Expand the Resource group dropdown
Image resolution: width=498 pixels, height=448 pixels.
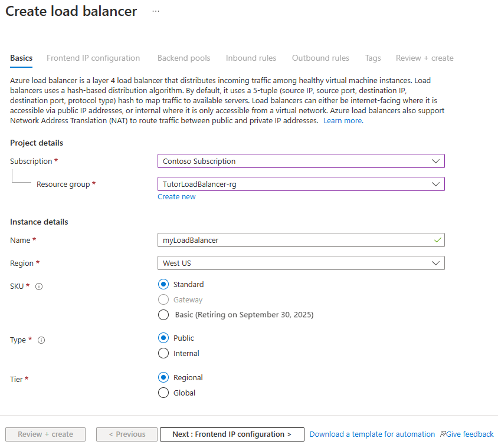301,184
